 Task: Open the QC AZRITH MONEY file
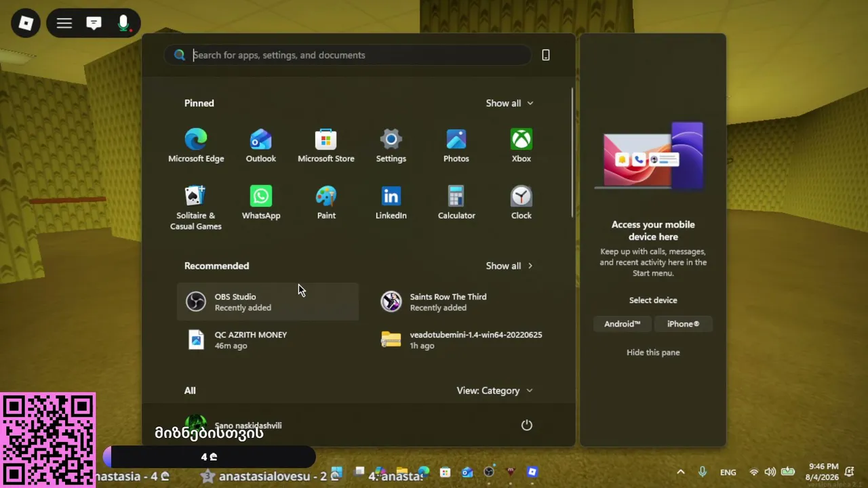coord(268,340)
